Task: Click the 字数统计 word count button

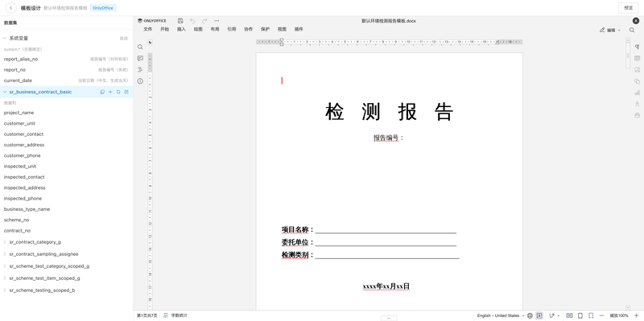Action: click(x=179, y=315)
